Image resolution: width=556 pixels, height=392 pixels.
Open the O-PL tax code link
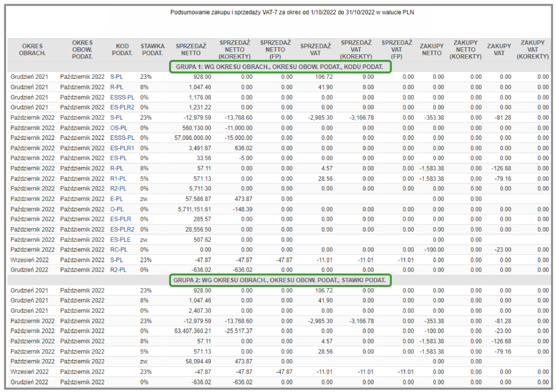[x=117, y=209]
